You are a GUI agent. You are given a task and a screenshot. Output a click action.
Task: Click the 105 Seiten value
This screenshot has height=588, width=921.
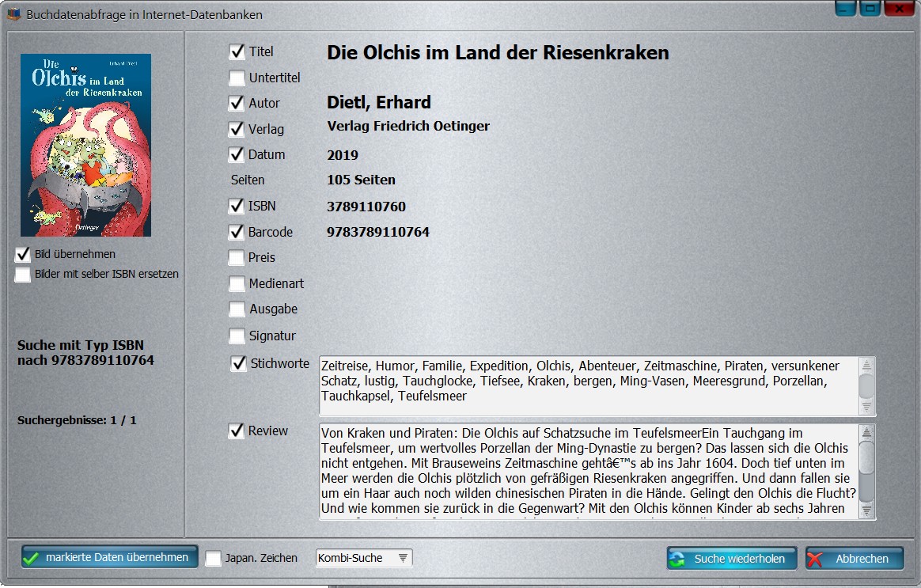click(362, 180)
